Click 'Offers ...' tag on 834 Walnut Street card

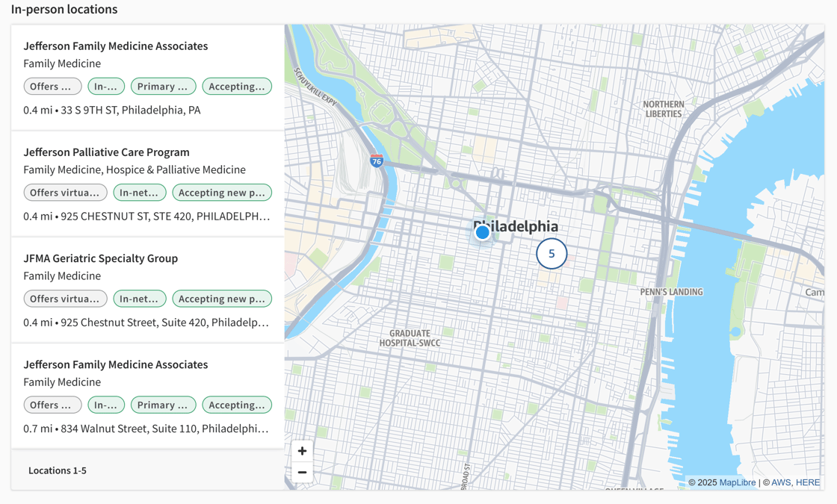[x=52, y=405]
